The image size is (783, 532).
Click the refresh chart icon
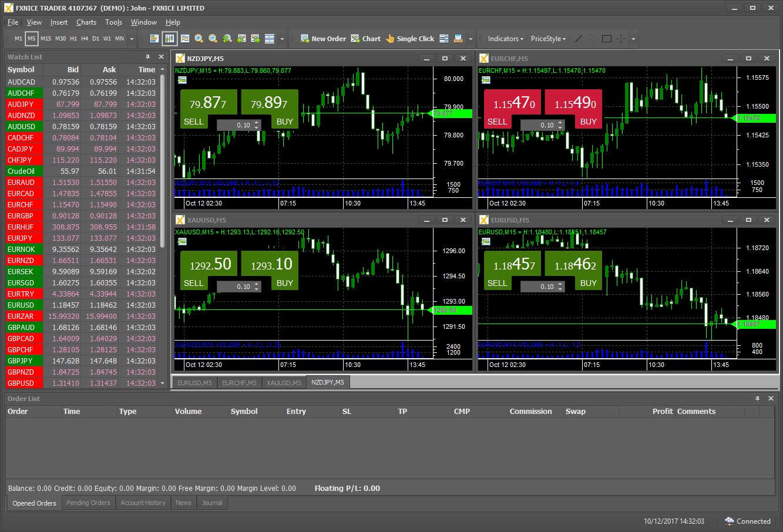tap(227, 39)
